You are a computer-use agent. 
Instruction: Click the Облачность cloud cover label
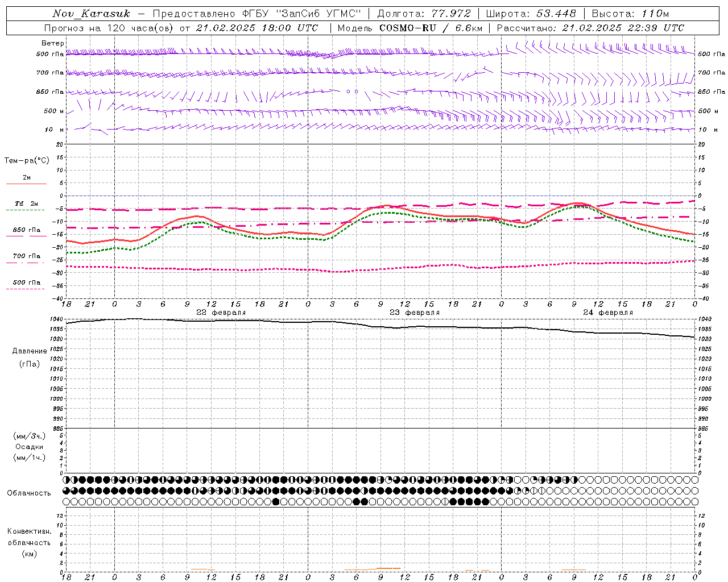pyautogui.click(x=29, y=493)
